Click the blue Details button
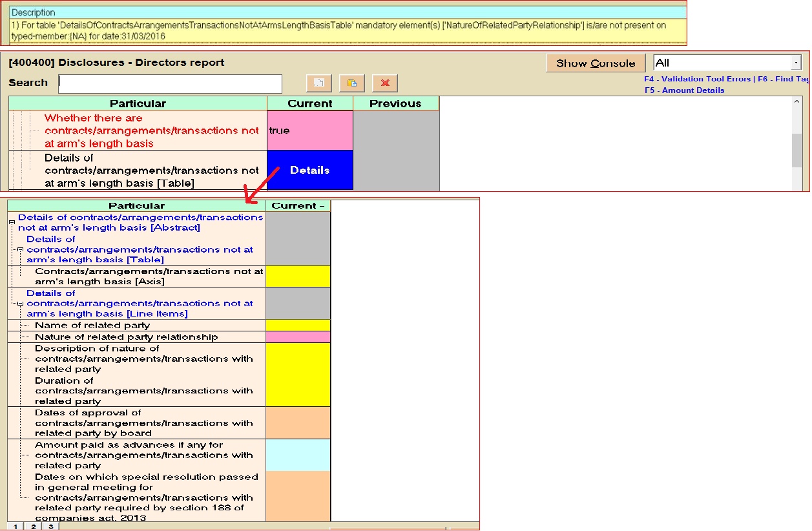The width and height of the screenshot is (812, 531). point(310,171)
